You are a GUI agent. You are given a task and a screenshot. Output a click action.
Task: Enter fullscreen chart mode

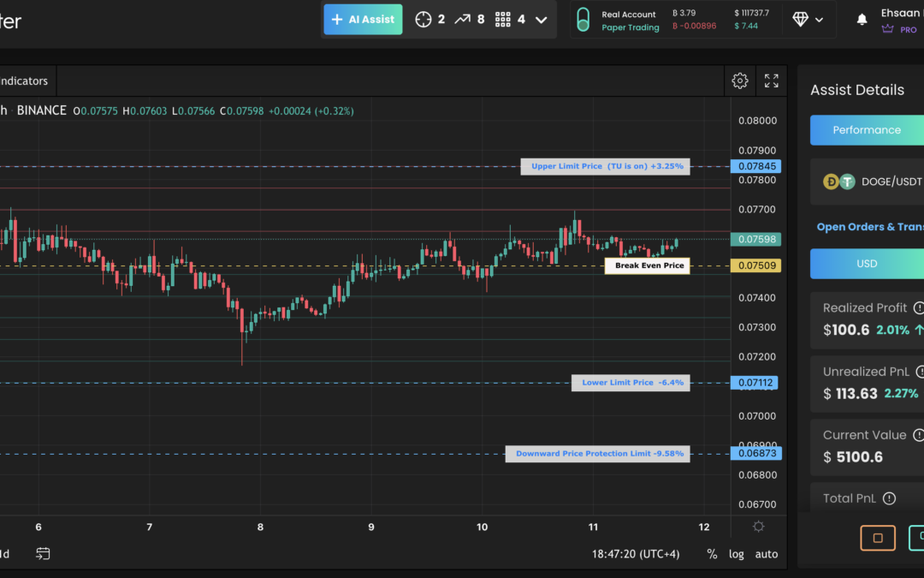coord(772,80)
